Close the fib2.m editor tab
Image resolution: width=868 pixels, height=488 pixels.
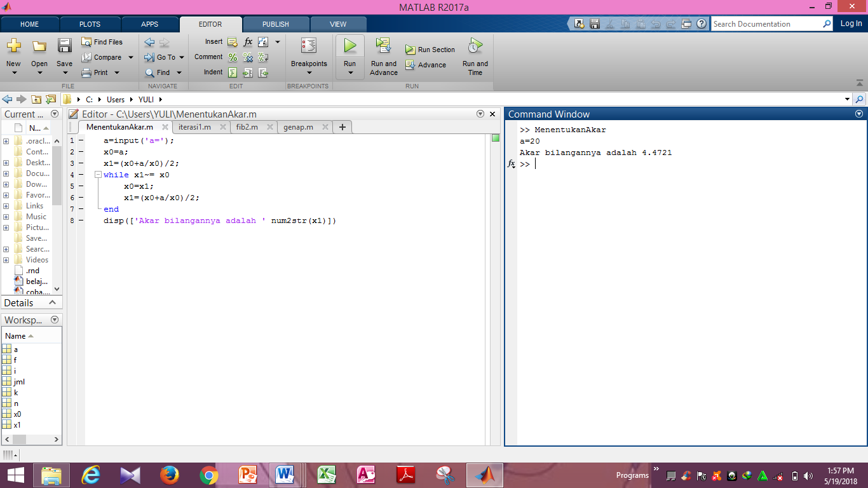(x=269, y=127)
